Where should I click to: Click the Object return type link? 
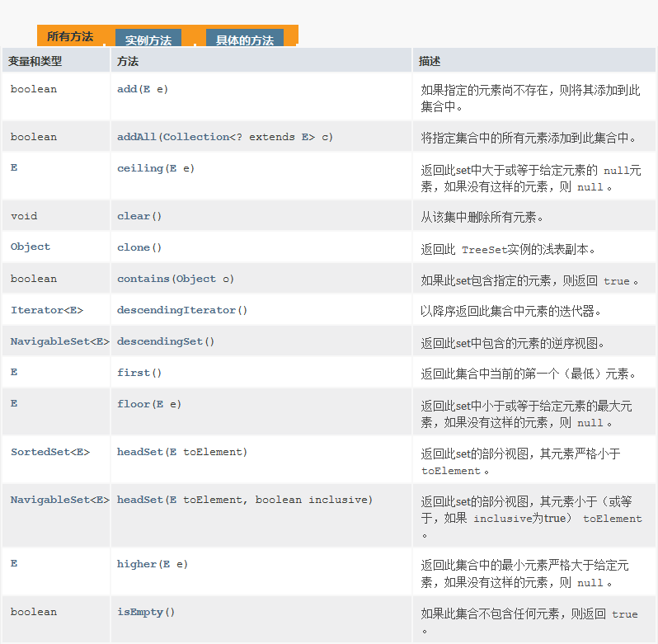[31, 247]
